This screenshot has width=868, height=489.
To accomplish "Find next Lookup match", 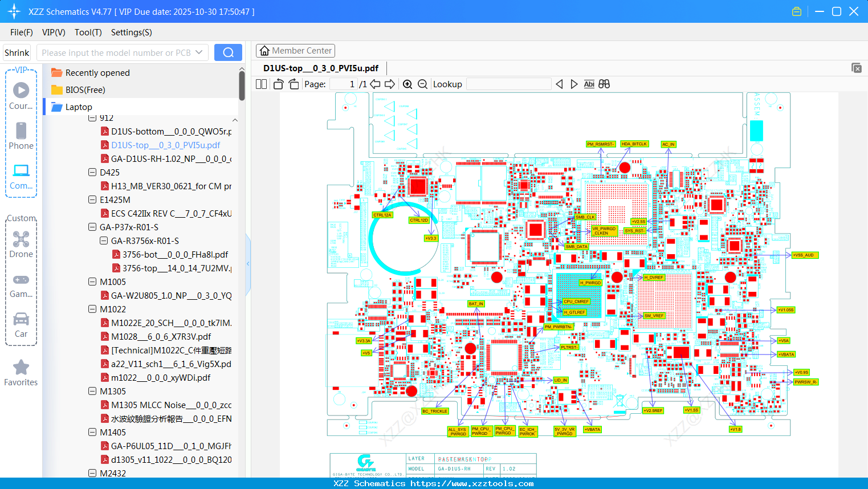I will [574, 84].
